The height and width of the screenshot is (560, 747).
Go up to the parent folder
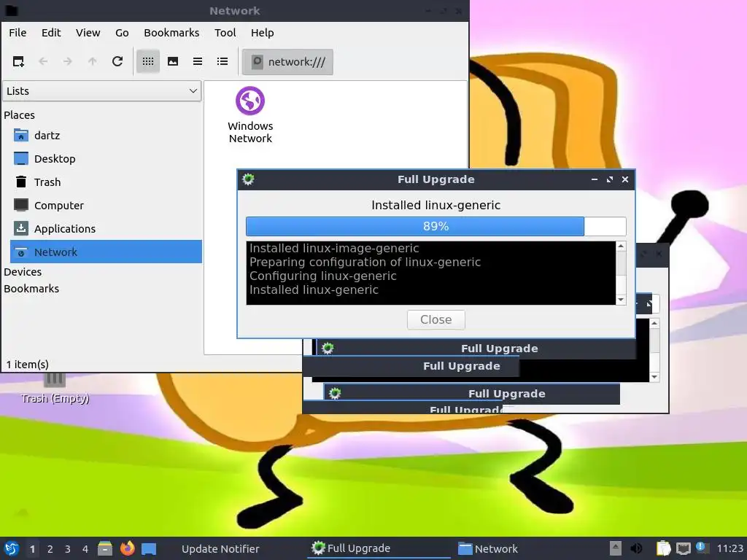(x=93, y=61)
